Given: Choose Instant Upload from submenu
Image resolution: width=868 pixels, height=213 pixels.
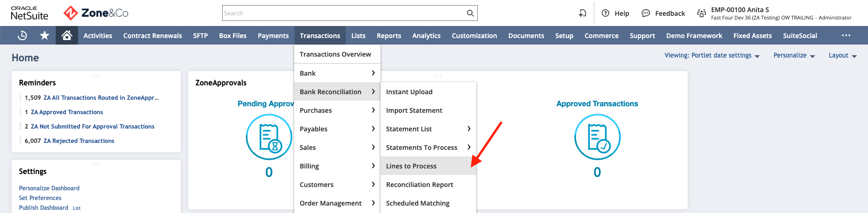Looking at the screenshot, I should (428, 92).
